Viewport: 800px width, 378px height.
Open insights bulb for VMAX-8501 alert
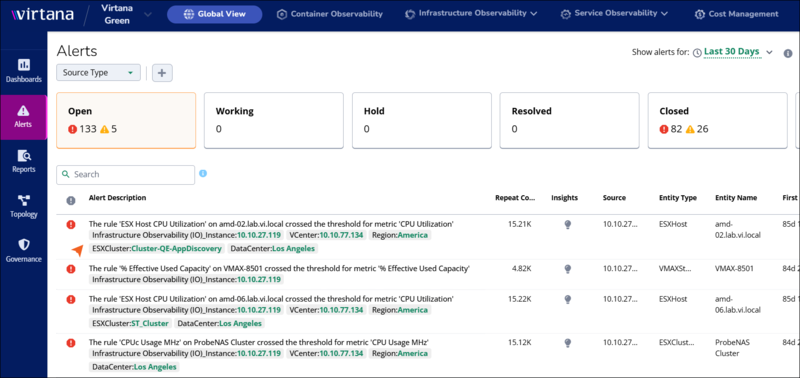[568, 269]
